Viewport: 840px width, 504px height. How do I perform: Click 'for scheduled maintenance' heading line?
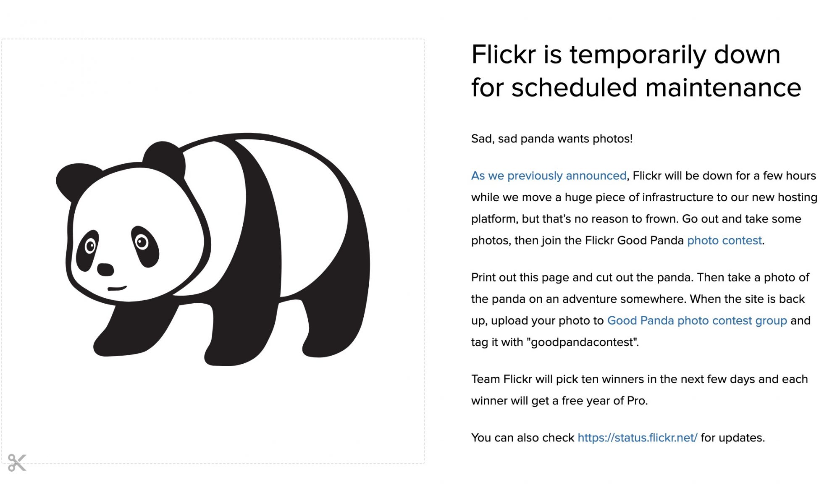click(636, 87)
